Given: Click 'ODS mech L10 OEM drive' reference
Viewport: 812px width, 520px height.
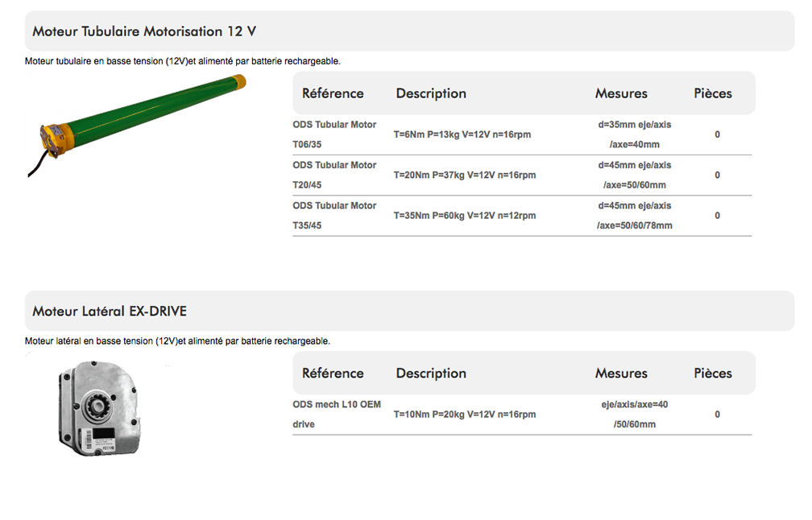Looking at the screenshot, I should pos(337,414).
